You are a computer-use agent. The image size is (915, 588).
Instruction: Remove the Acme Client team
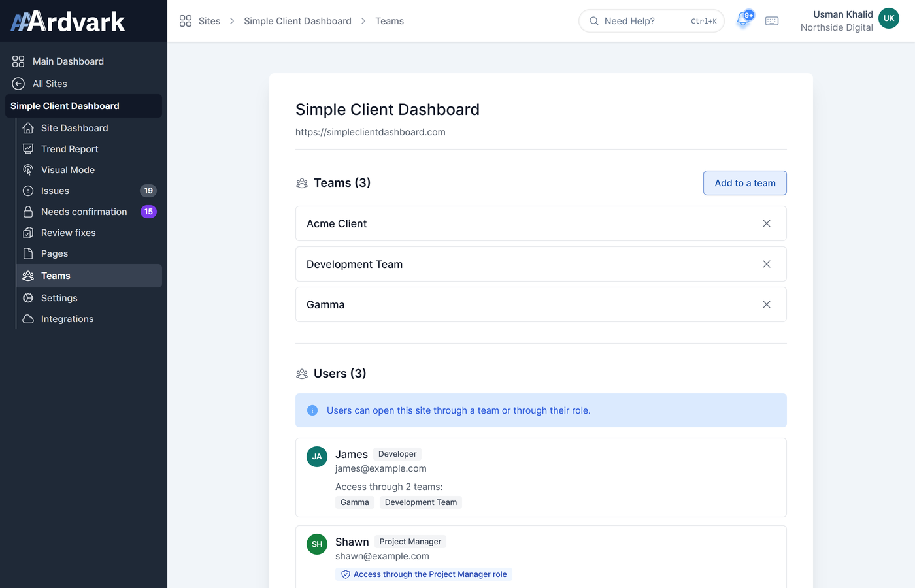[x=767, y=223]
